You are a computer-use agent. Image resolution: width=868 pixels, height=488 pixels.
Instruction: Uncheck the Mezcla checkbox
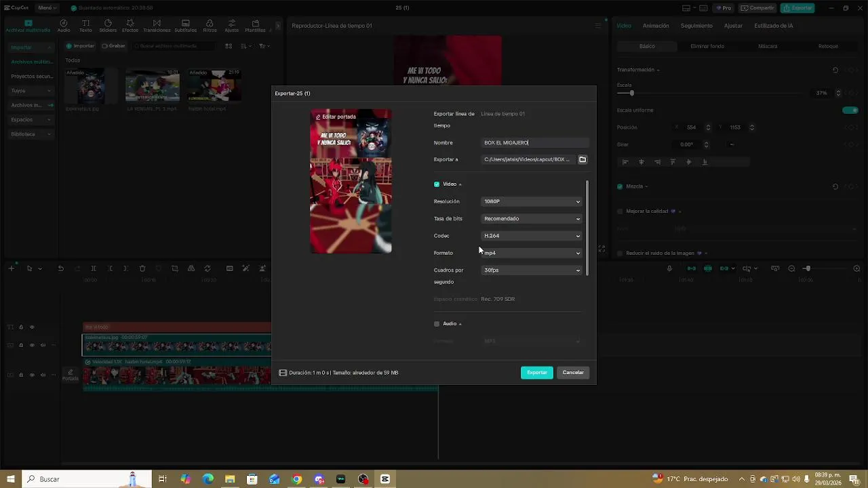tap(620, 186)
